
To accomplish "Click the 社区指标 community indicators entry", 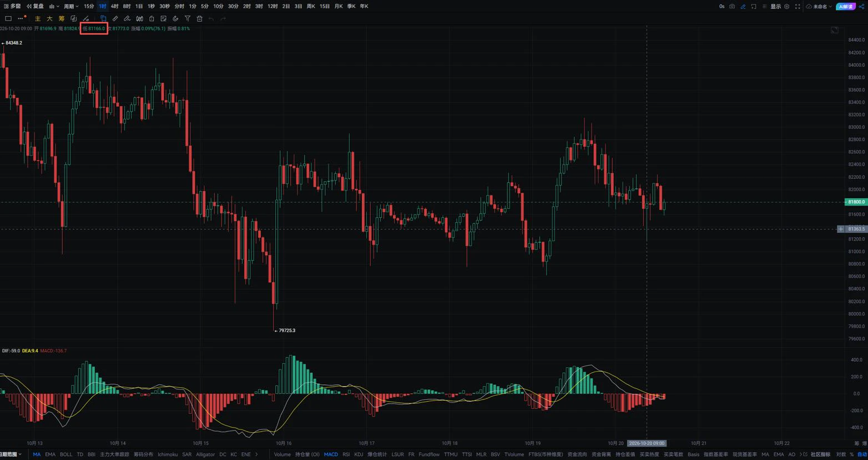I will (x=820, y=454).
